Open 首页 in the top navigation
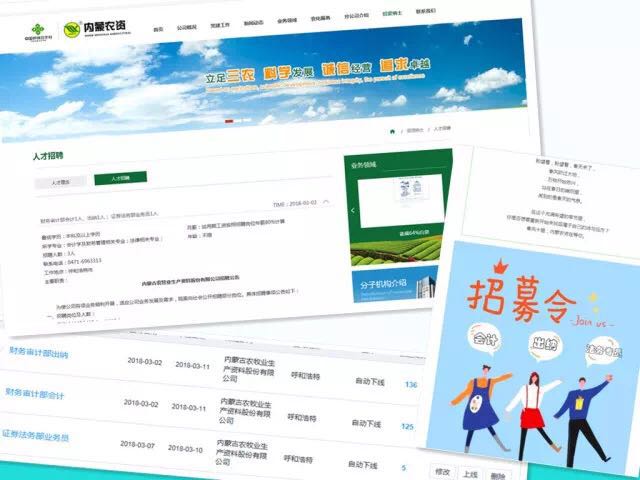 coord(158,29)
